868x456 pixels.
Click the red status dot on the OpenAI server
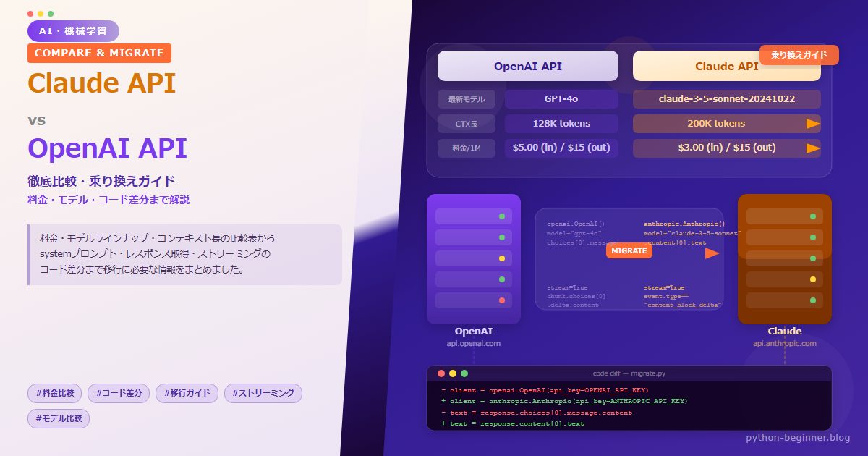(502, 300)
